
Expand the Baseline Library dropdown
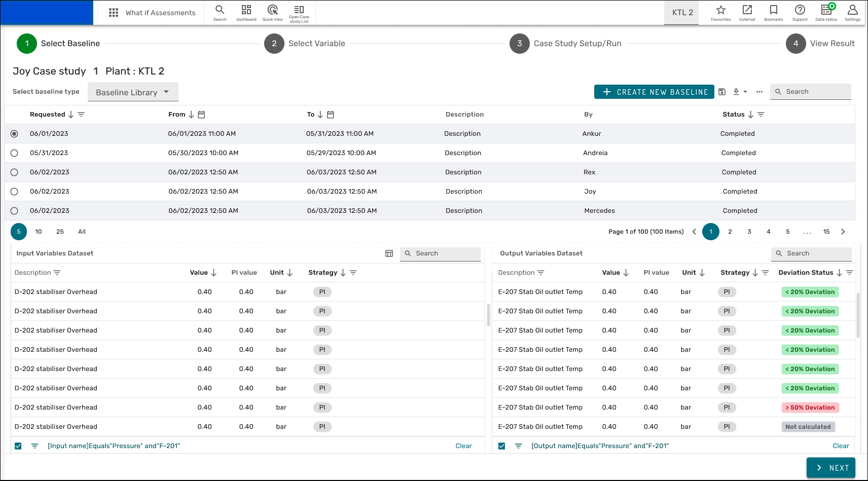pyautogui.click(x=133, y=92)
